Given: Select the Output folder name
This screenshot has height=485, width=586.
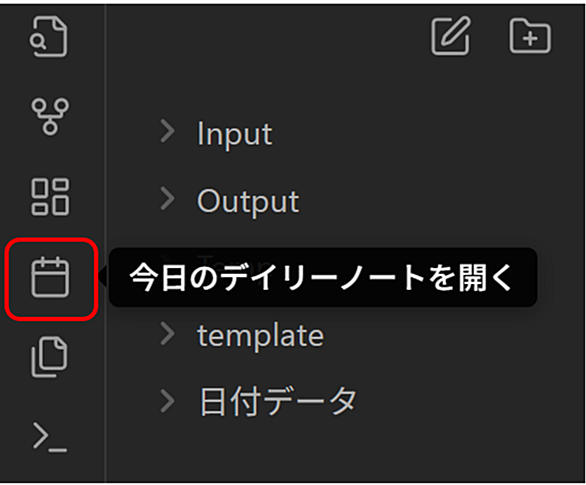Looking at the screenshot, I should [x=248, y=201].
